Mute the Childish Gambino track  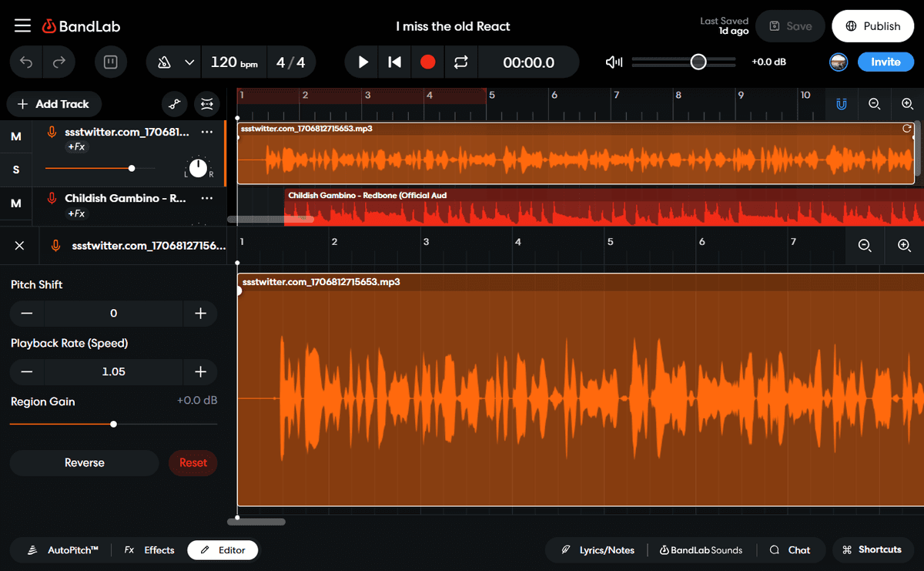click(x=16, y=203)
